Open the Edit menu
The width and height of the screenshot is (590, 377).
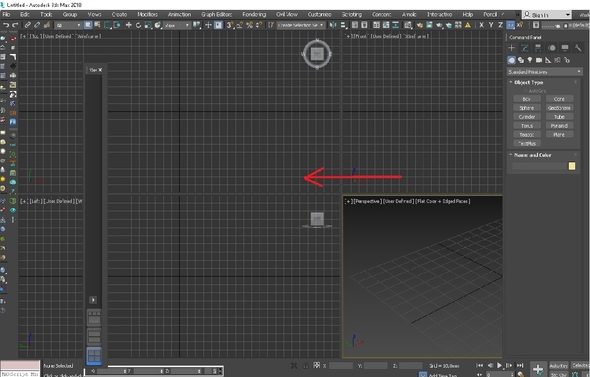coord(25,14)
